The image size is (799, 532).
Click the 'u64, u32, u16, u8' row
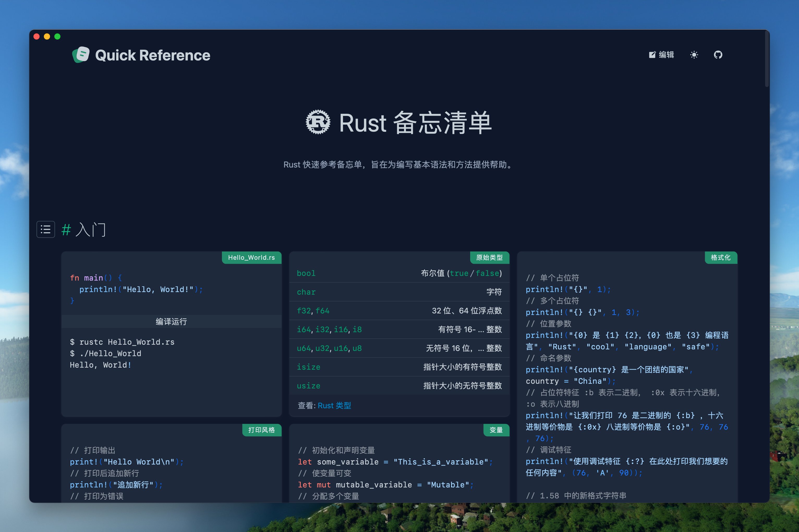[x=399, y=348]
